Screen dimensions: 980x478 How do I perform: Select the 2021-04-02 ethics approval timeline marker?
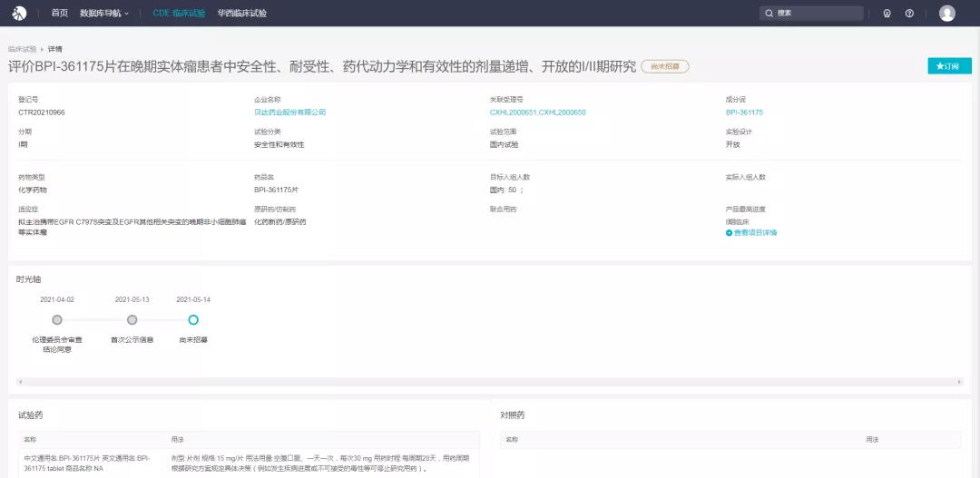pyautogui.click(x=57, y=320)
